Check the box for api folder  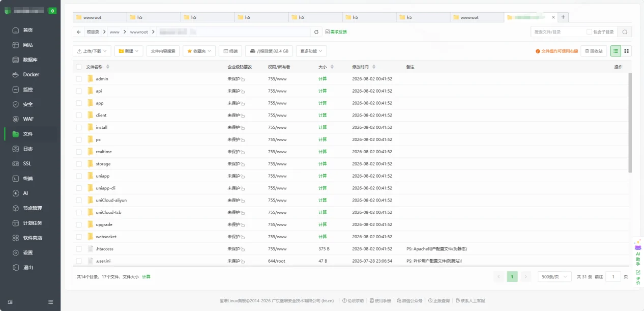tap(79, 91)
